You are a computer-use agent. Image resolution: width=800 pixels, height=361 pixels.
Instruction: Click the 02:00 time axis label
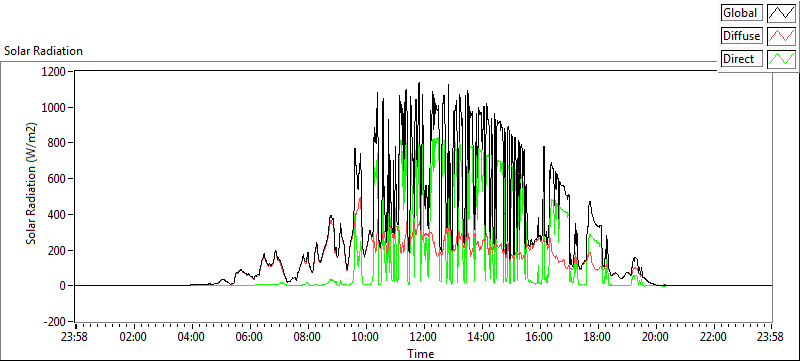tap(134, 337)
